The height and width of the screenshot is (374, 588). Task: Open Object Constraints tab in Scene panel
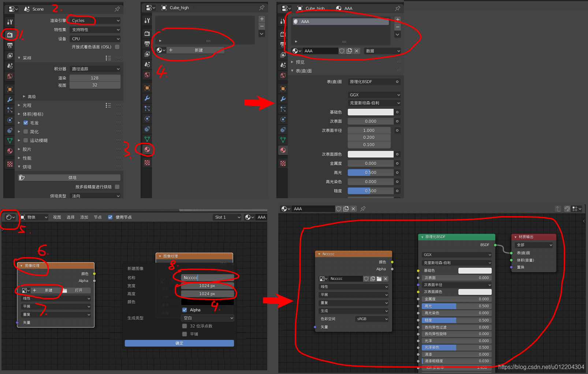pos(10,130)
